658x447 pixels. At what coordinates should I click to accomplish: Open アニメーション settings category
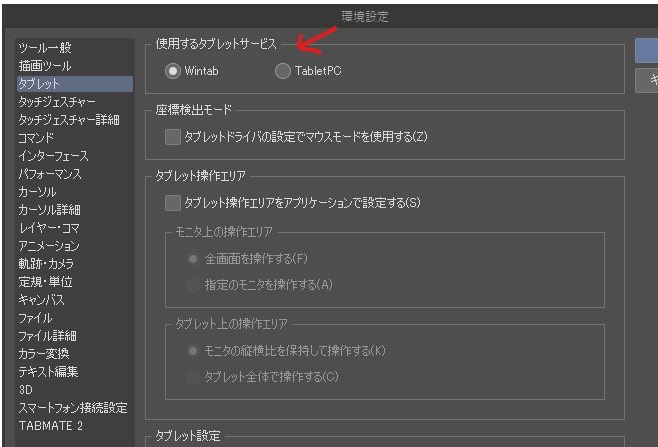75,246
